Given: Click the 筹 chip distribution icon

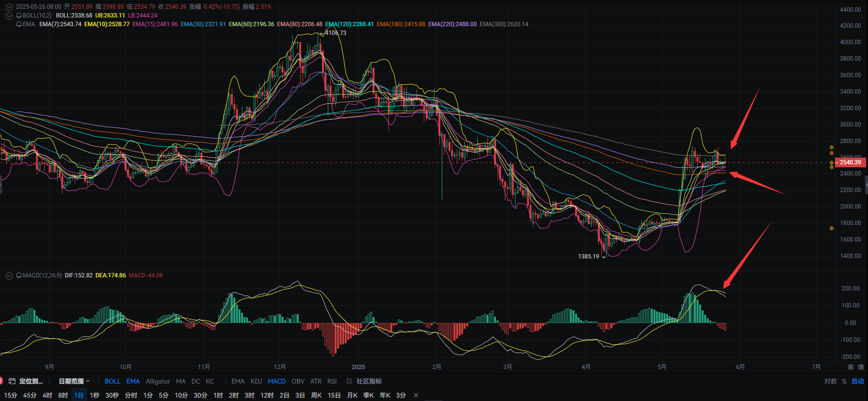Looking at the screenshot, I should [851, 367].
